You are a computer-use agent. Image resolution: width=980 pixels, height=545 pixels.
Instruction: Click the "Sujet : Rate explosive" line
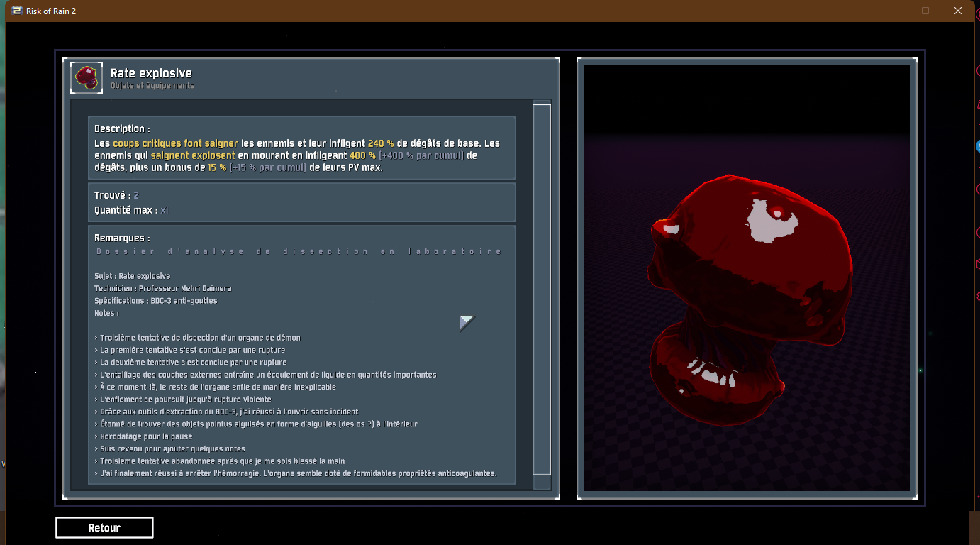(x=132, y=276)
